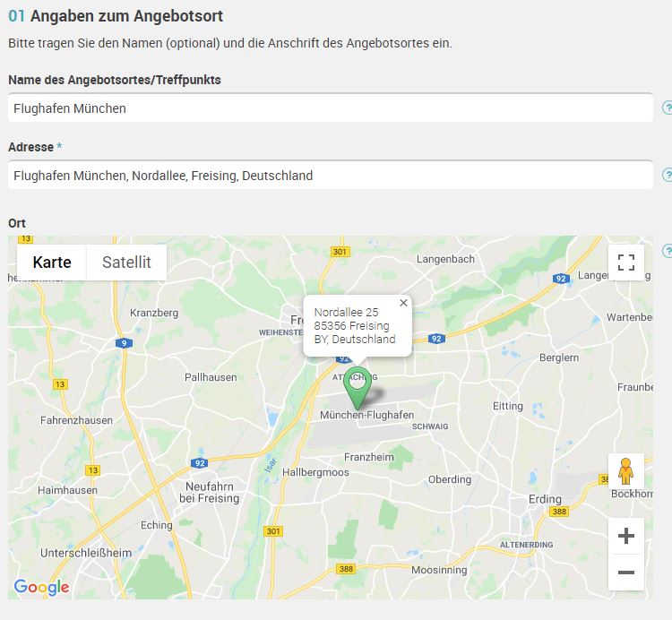Click the Hallbergmoos map label

coord(315,472)
